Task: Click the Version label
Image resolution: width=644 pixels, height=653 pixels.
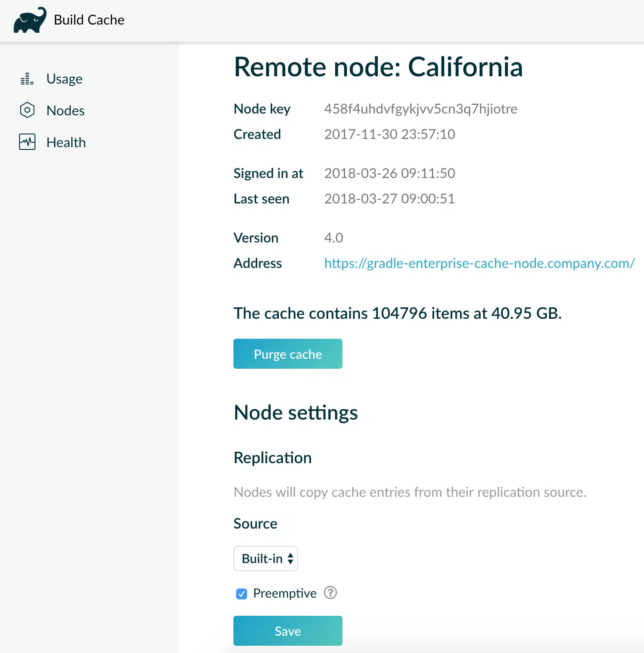Action: click(x=256, y=238)
